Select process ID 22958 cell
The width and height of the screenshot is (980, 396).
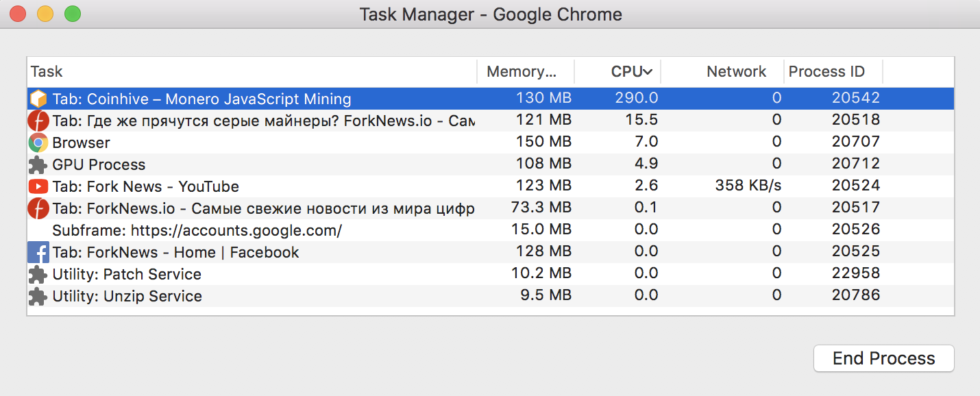click(x=855, y=274)
